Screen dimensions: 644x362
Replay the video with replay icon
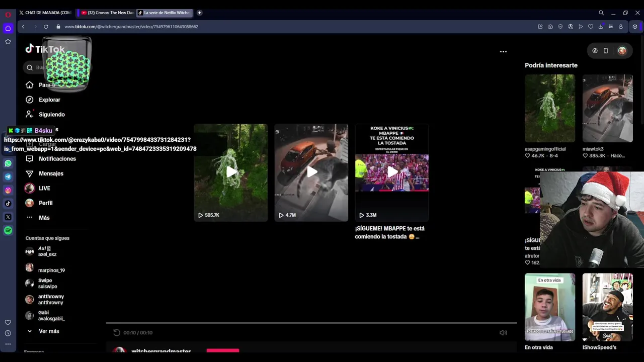[117, 332]
